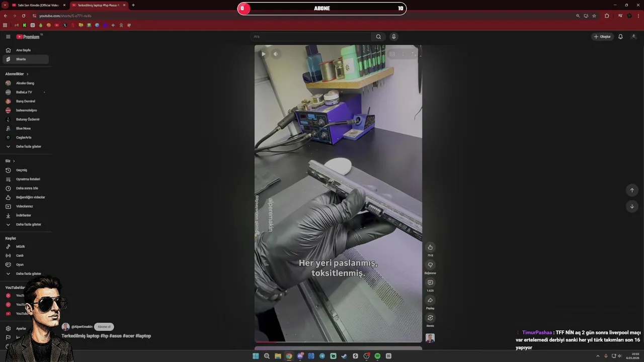The height and width of the screenshot is (362, 644).
Task: Open the notifications bell
Action: click(x=620, y=37)
